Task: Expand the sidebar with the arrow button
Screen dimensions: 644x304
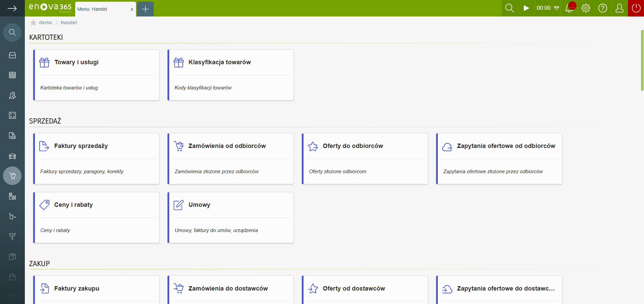Action: pyautogui.click(x=12, y=8)
